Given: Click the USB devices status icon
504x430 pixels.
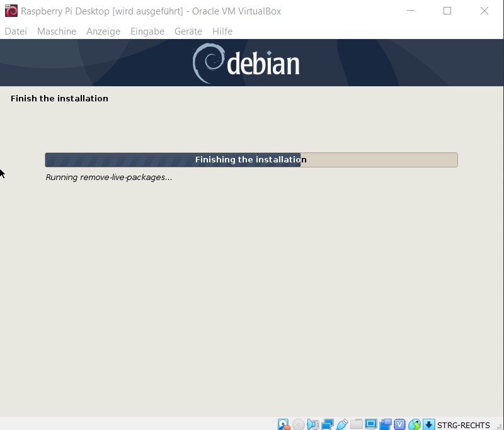Looking at the screenshot, I should tap(342, 424).
